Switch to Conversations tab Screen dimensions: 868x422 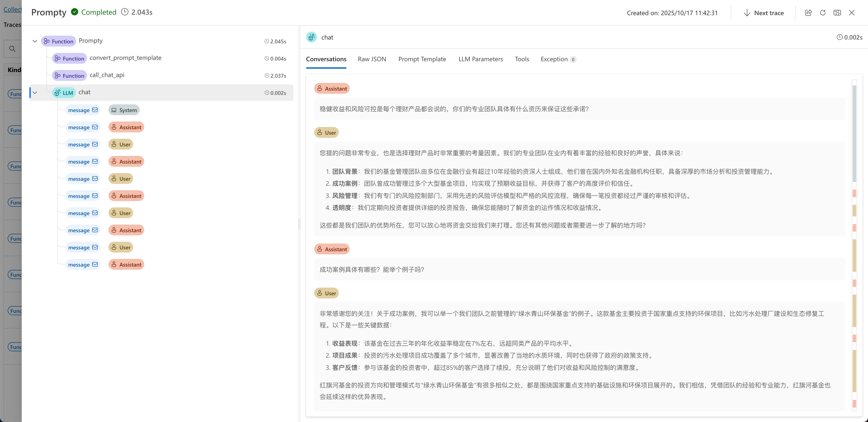[326, 59]
